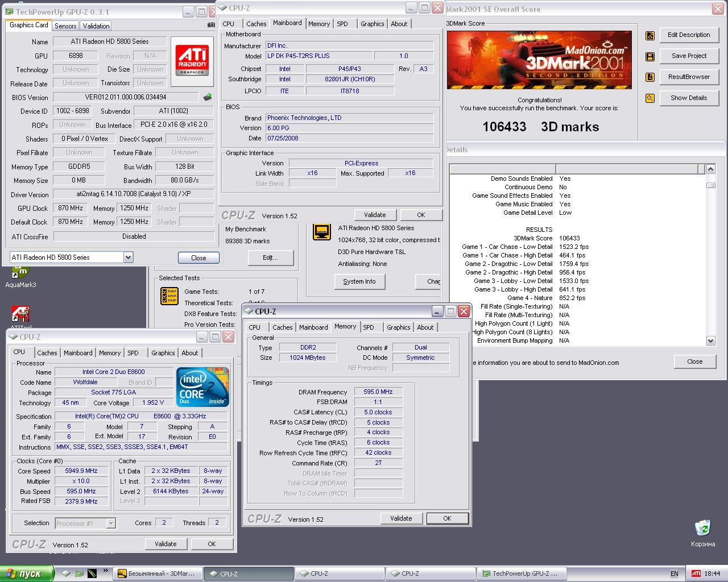The width and height of the screenshot is (728, 582).
Task: Click Close in the 3DMark details dialog
Action: coord(694,361)
